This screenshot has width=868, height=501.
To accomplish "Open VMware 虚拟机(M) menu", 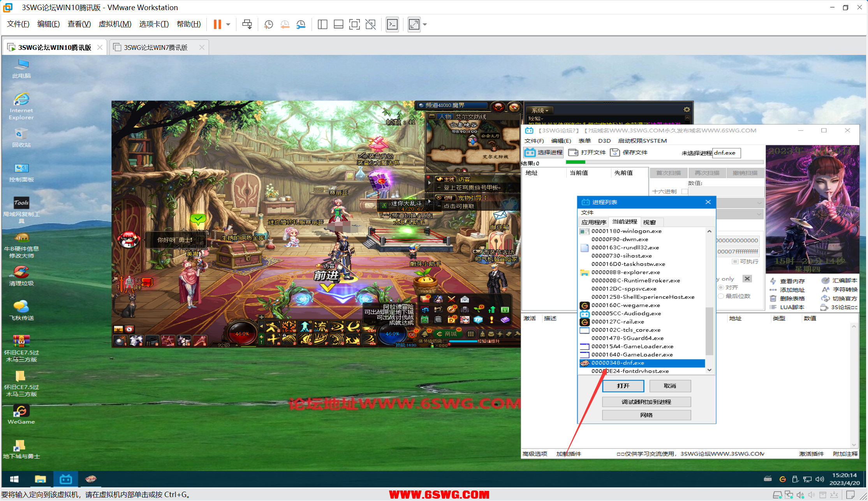I will (115, 24).
